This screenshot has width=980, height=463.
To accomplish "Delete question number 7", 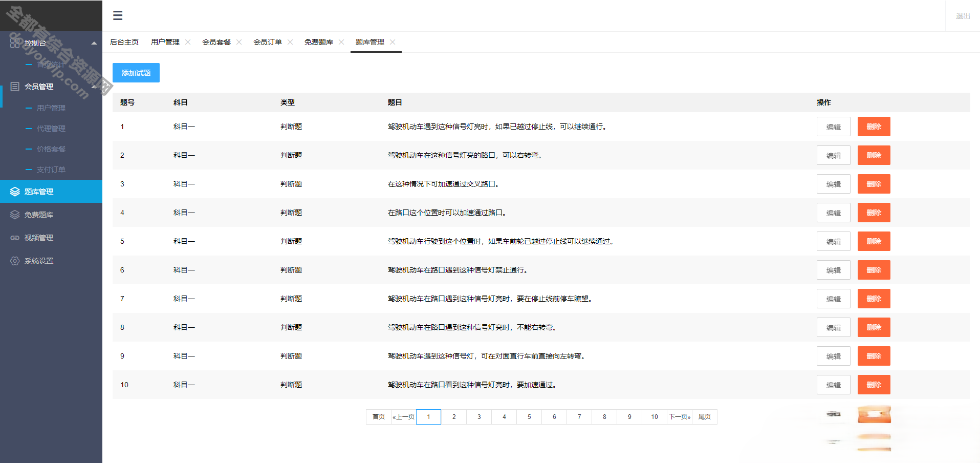I will [874, 299].
